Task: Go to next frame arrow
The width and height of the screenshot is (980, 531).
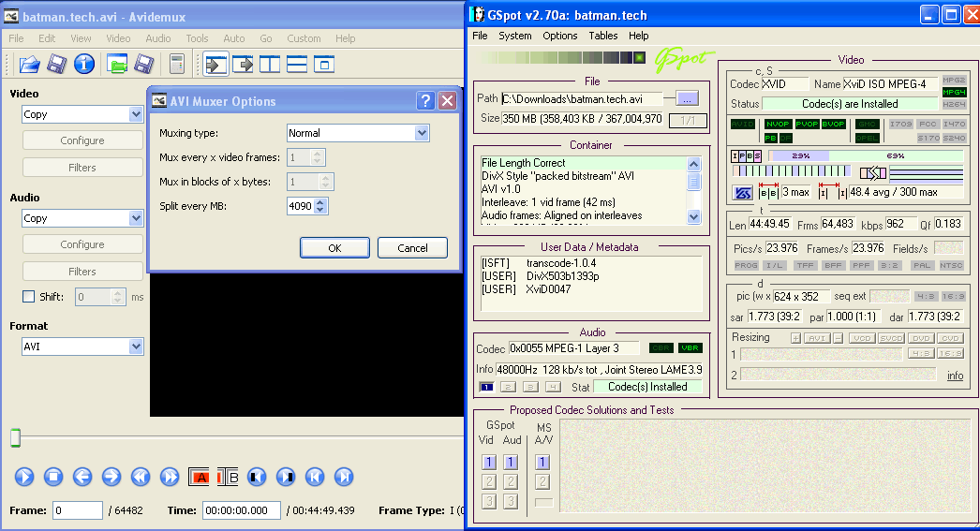Action: coord(111,478)
